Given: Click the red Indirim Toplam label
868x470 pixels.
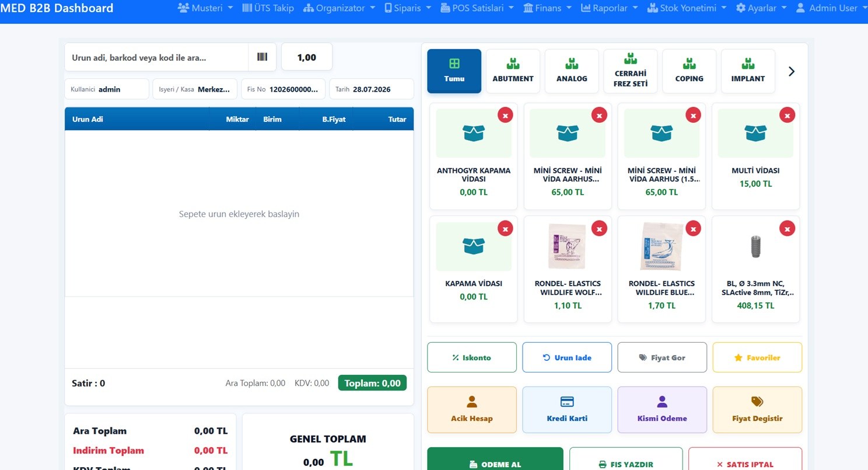Looking at the screenshot, I should point(108,451).
